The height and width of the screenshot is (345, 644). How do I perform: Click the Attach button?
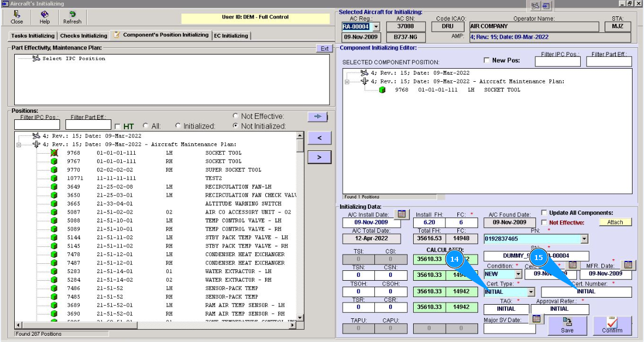[615, 222]
